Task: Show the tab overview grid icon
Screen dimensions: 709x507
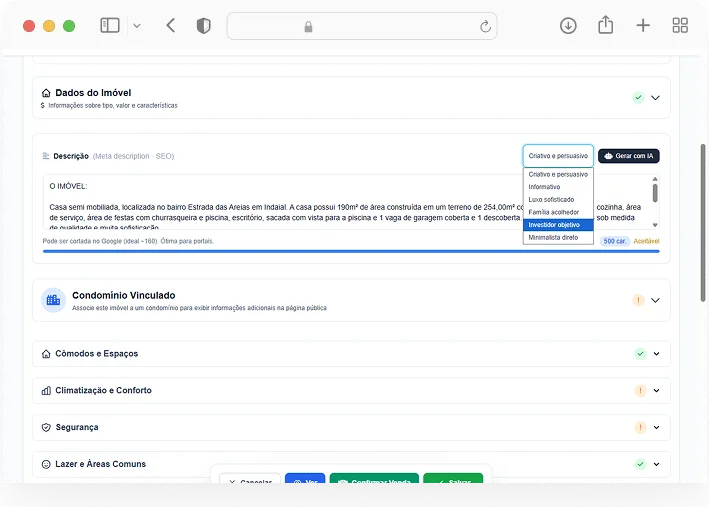Action: click(680, 25)
